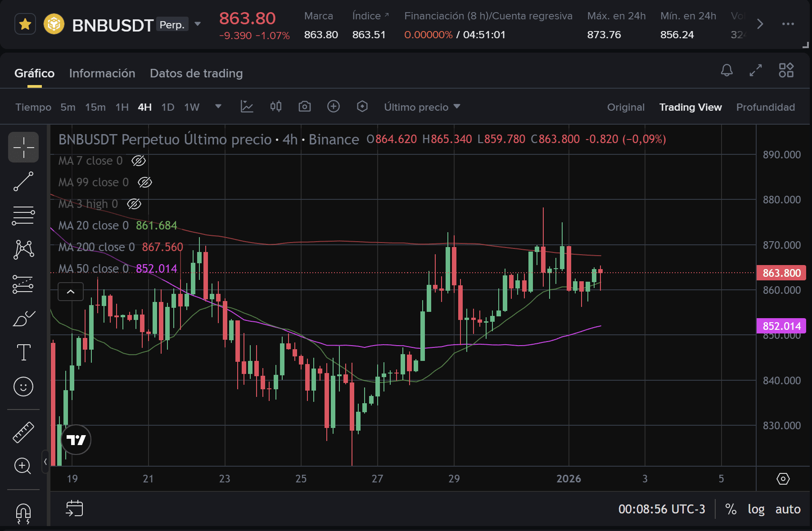Click the 863.800 current price label
The height and width of the screenshot is (531, 812).
[781, 273]
